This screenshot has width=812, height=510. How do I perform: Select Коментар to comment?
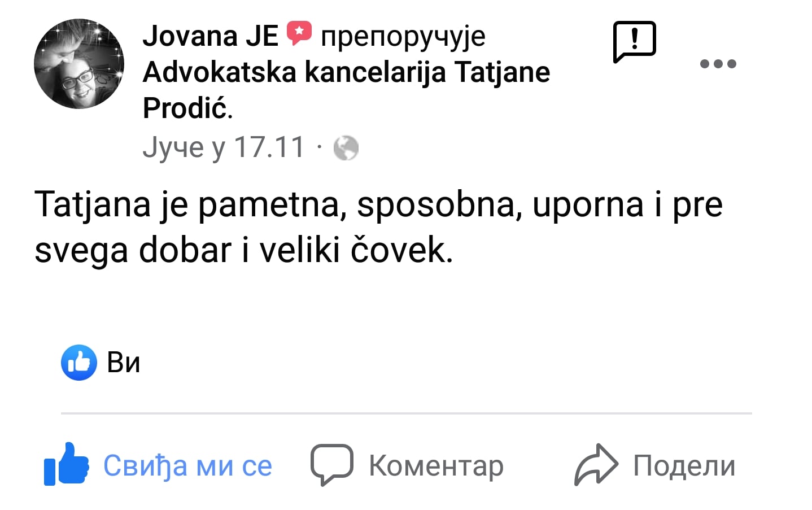(435, 465)
